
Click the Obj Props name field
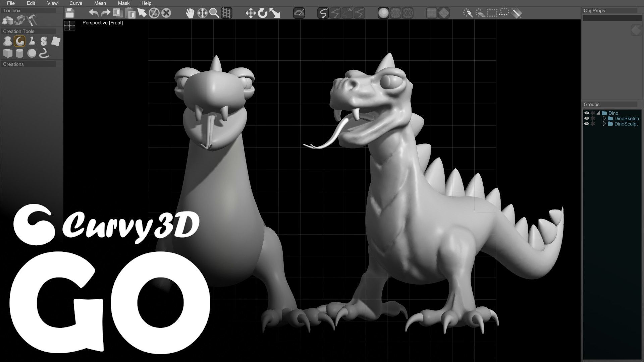coord(612,18)
